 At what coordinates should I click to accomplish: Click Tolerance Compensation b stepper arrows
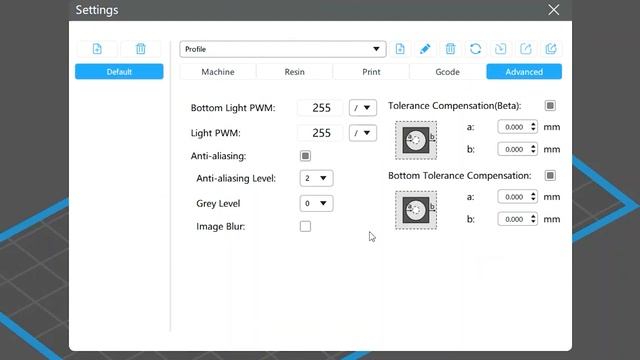coord(533,149)
